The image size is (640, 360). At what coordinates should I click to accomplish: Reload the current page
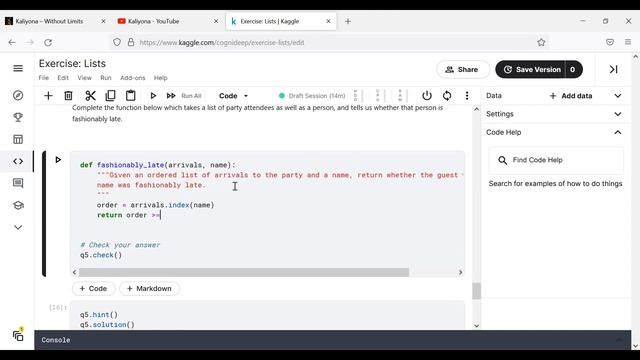(x=48, y=42)
